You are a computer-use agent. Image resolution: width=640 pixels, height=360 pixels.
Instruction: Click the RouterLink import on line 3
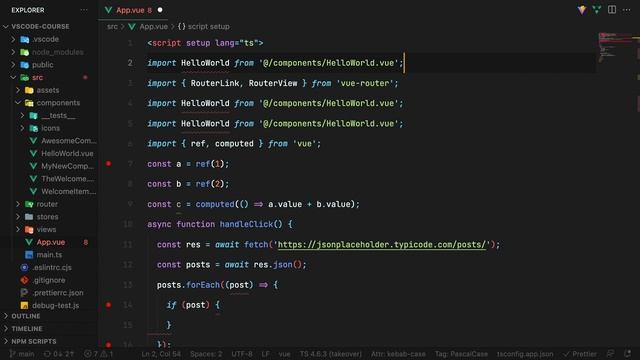pos(214,83)
